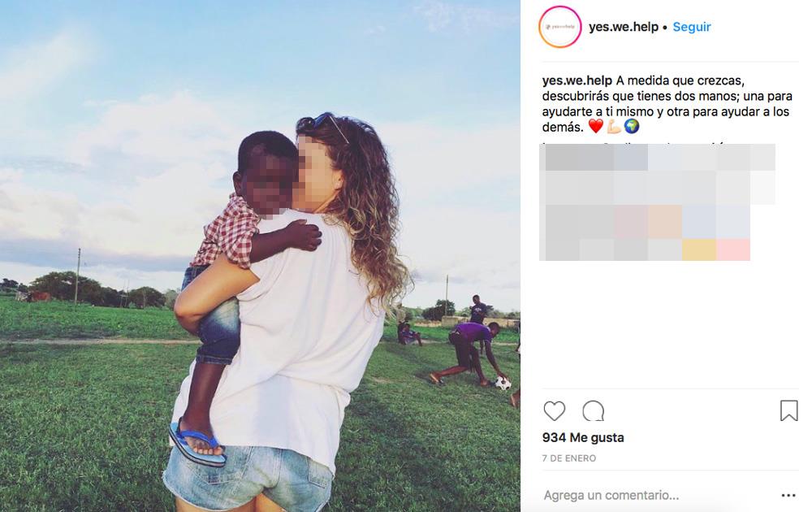Like the post with the heart icon
The height and width of the screenshot is (512, 812).
pos(554,411)
